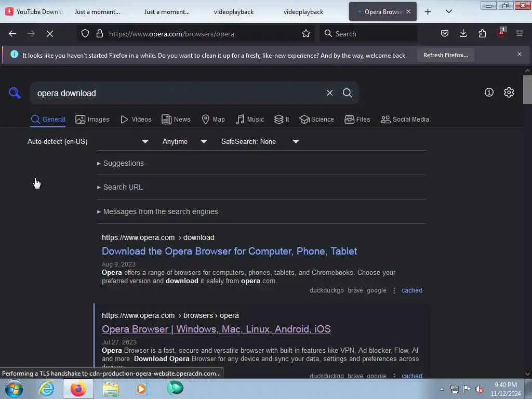Select the Files search category

coord(357,119)
